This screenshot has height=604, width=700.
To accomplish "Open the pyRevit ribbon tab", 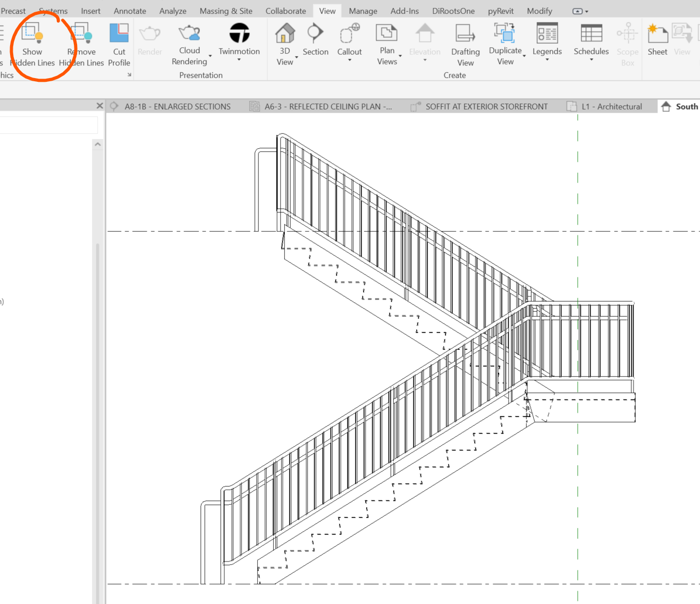I will (x=500, y=11).
